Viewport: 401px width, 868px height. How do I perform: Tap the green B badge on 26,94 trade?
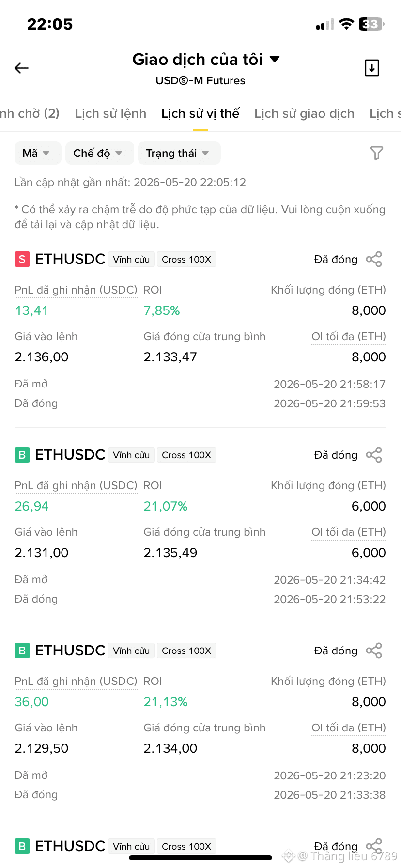(22, 455)
